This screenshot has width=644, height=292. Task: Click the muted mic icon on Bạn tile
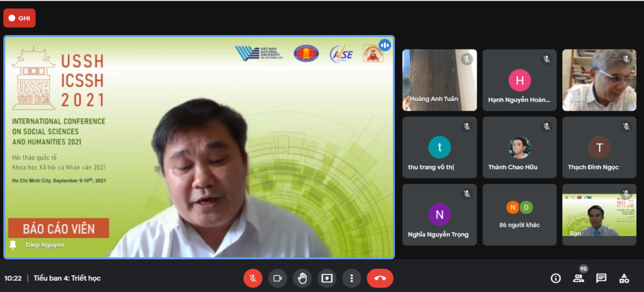[x=626, y=193]
